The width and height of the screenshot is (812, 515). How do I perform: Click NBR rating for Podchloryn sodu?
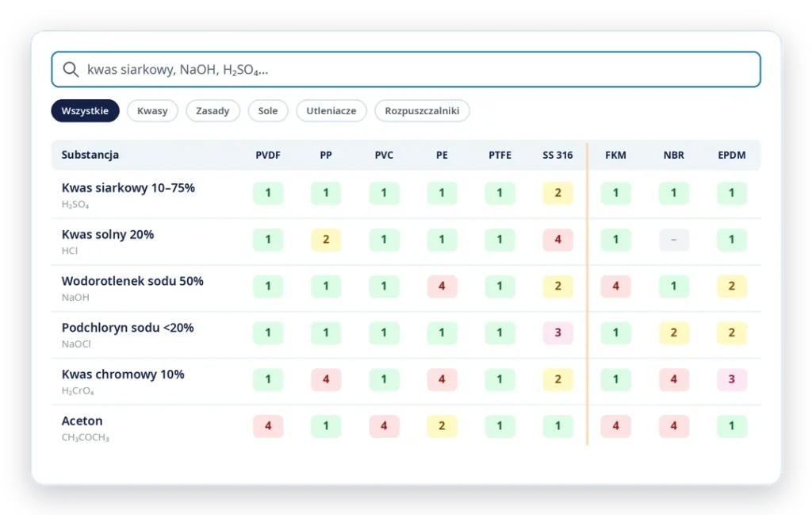coord(674,332)
